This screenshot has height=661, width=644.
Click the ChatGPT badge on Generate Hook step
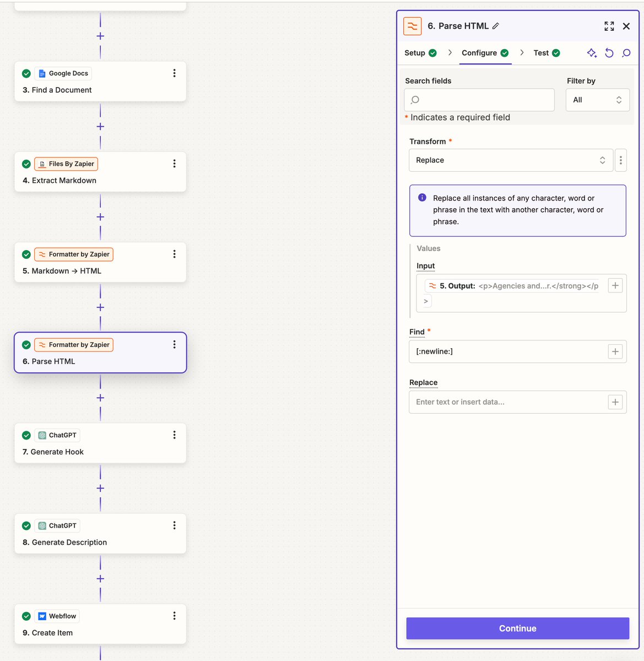[x=57, y=435]
